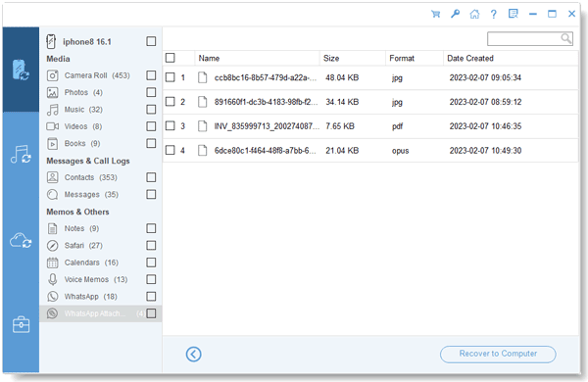Click file icon of INV_835999713 row
Screen dimensions: 588x382
tap(203, 126)
